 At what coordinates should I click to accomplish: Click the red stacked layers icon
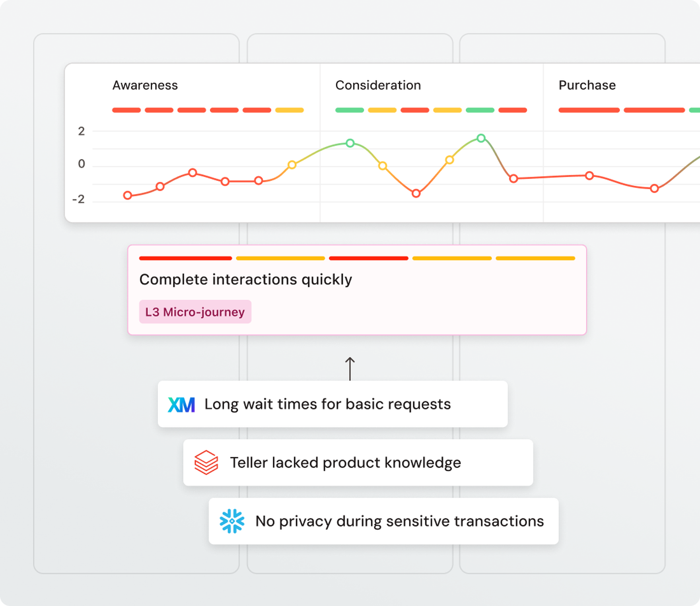tap(206, 463)
